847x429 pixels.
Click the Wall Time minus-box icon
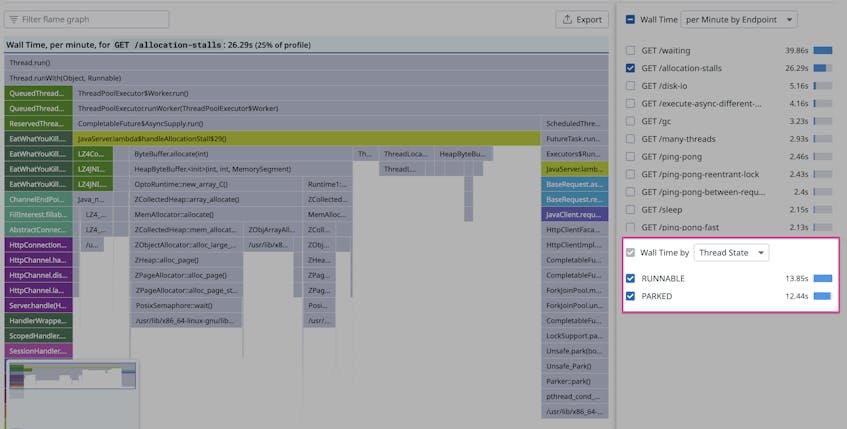click(630, 19)
